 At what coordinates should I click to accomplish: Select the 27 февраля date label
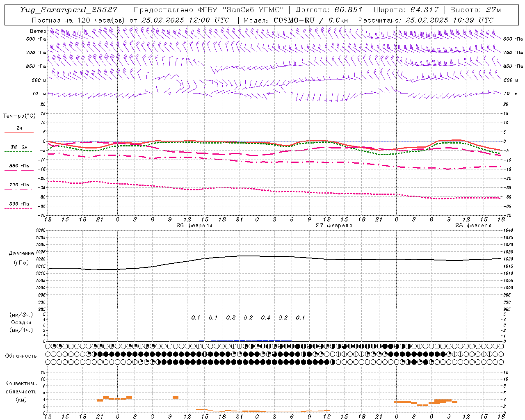333,226
